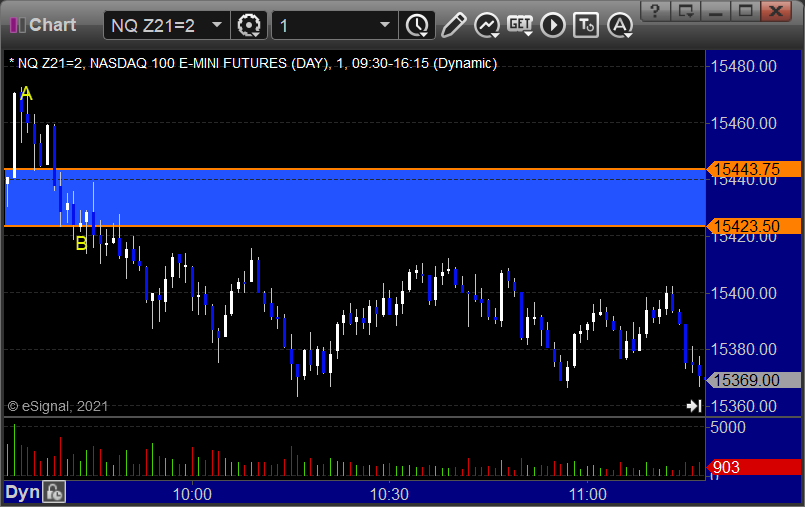Click the 5000 volume axis label

click(x=727, y=427)
